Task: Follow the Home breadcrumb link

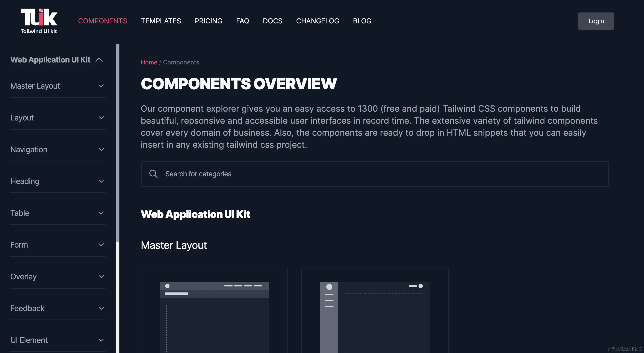Action: [149, 62]
